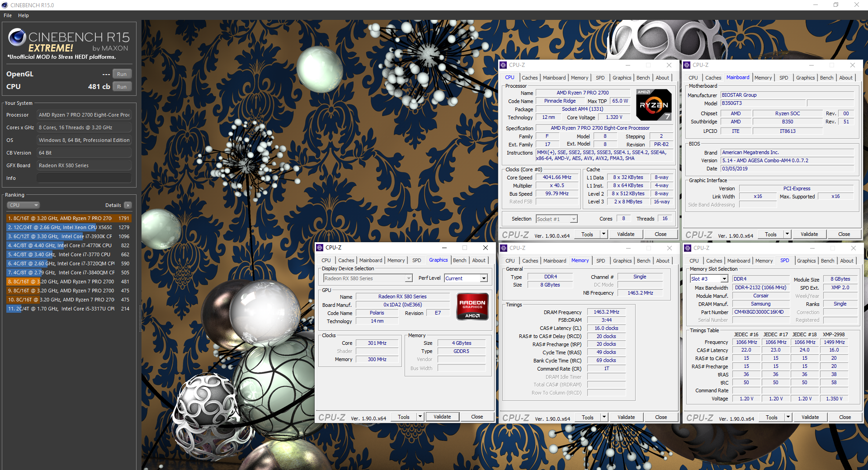Open the Help menu in Cinebench
The height and width of the screenshot is (470, 868).
(x=24, y=15)
